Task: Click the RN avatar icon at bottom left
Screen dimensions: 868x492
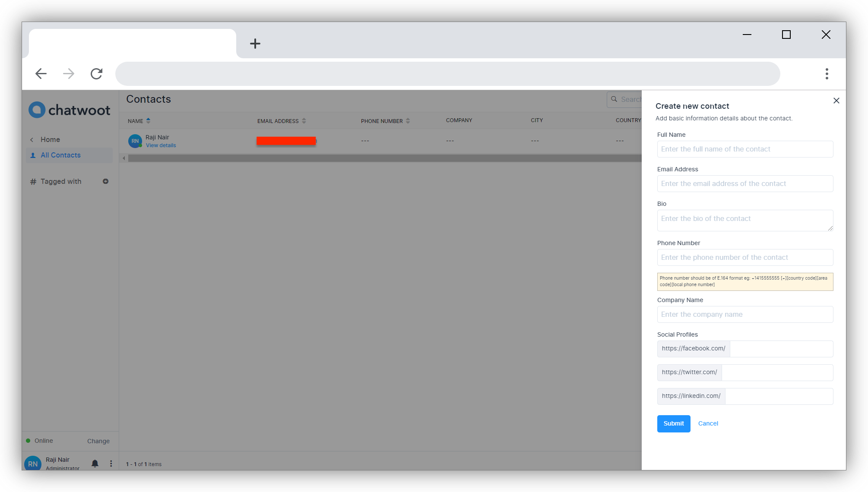Action: (x=33, y=463)
